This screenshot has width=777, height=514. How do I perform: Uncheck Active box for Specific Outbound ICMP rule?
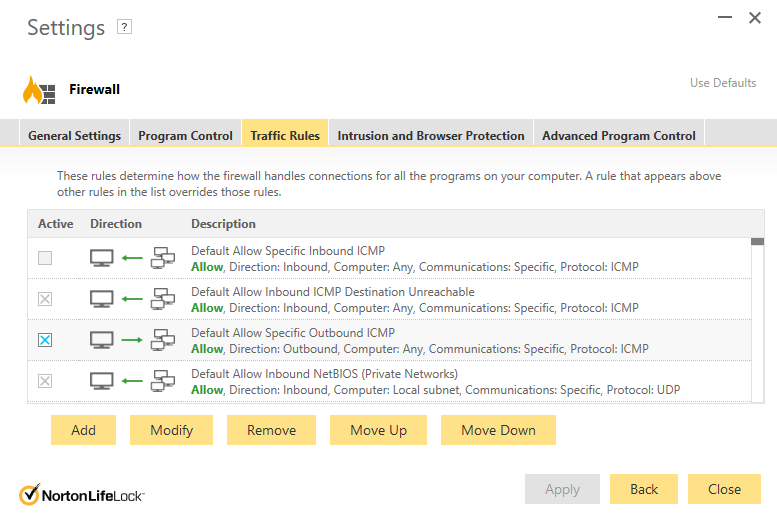tap(45, 340)
